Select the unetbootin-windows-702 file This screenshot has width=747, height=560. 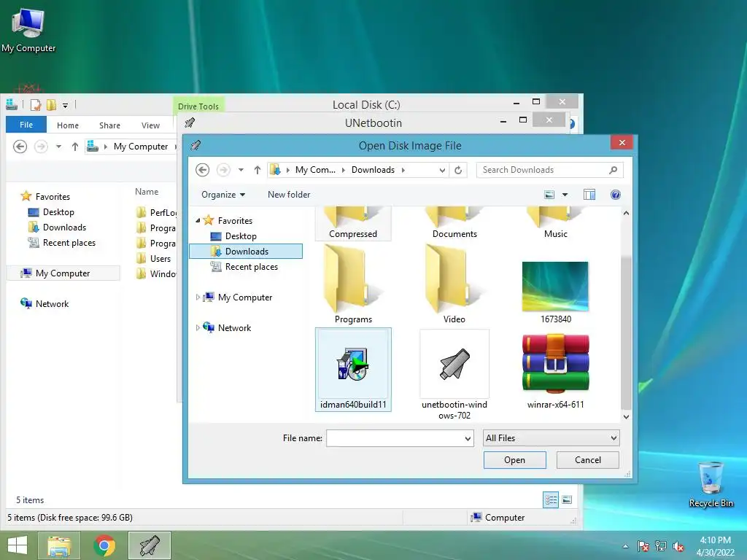coord(454,375)
